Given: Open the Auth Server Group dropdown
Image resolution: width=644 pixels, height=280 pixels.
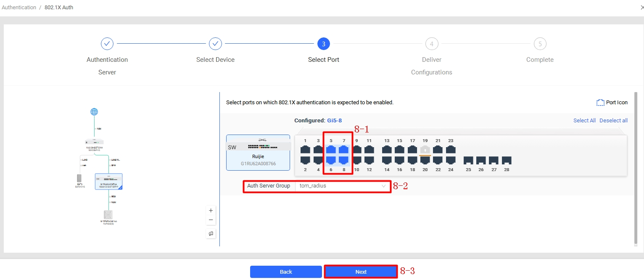Looking at the screenshot, I should pyautogui.click(x=342, y=186).
